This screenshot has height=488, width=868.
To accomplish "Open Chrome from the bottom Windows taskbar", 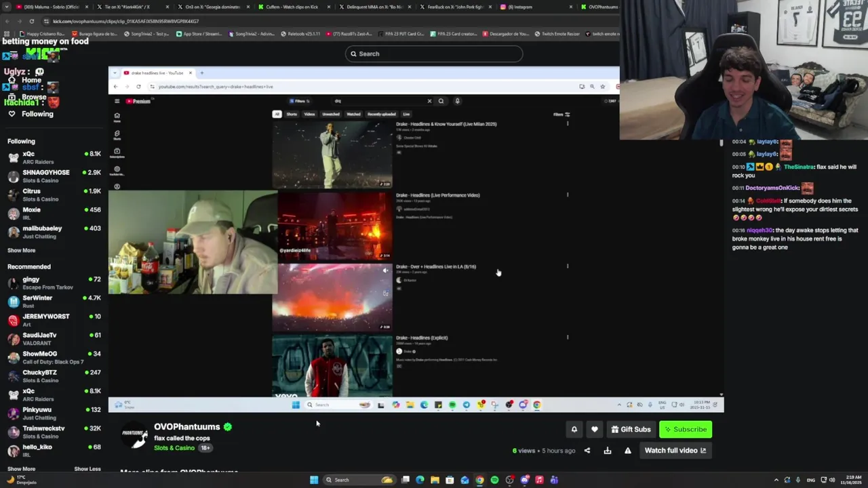I will (479, 480).
